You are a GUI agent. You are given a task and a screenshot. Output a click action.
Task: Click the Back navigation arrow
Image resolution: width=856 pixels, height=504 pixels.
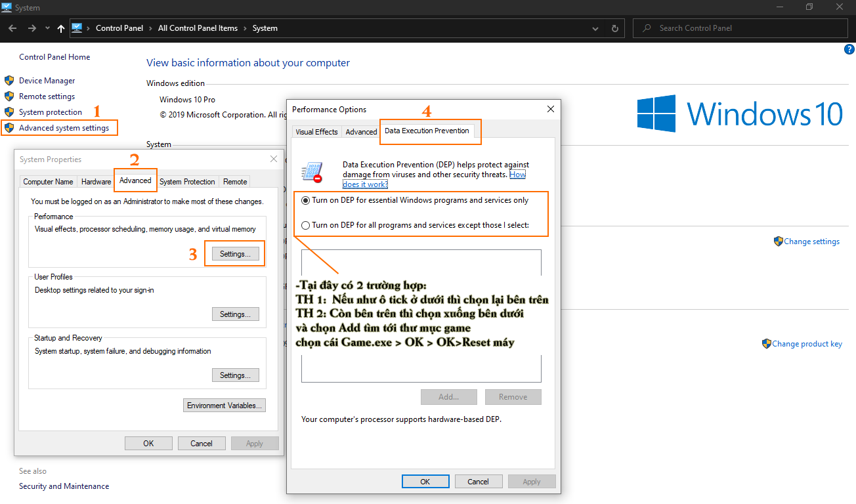(12, 28)
